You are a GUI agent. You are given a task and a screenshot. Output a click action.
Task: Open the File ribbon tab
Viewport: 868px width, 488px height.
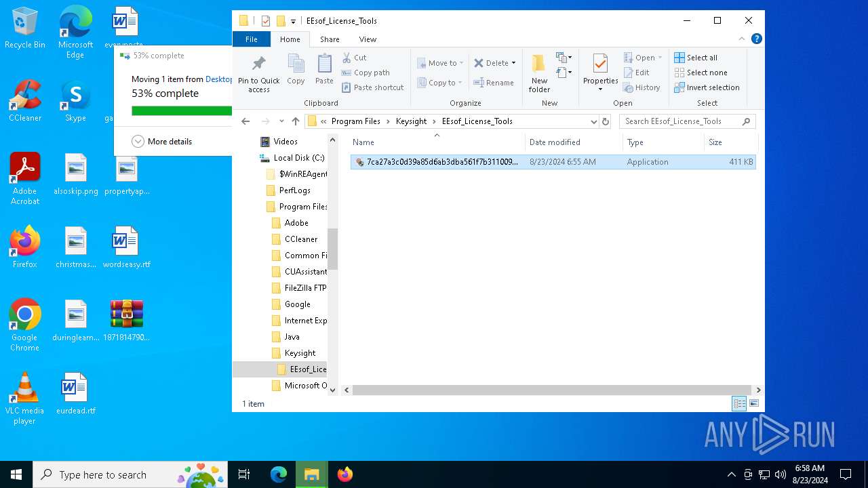(x=252, y=39)
